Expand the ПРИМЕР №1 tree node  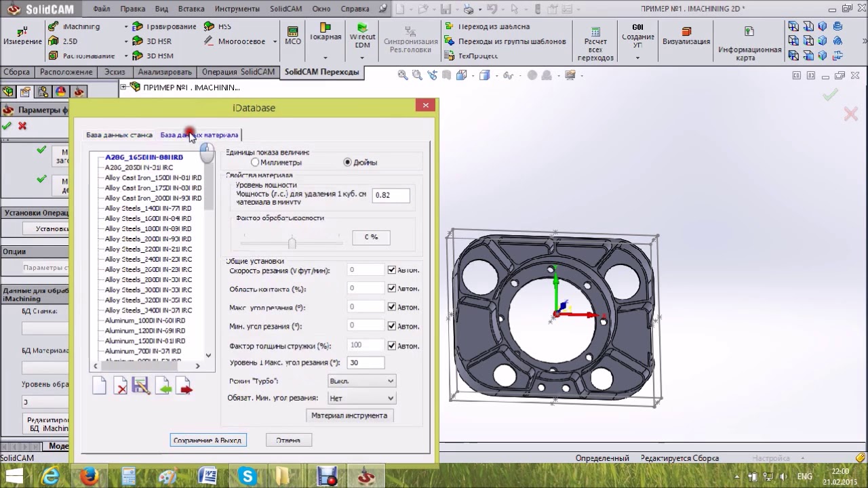coord(123,87)
